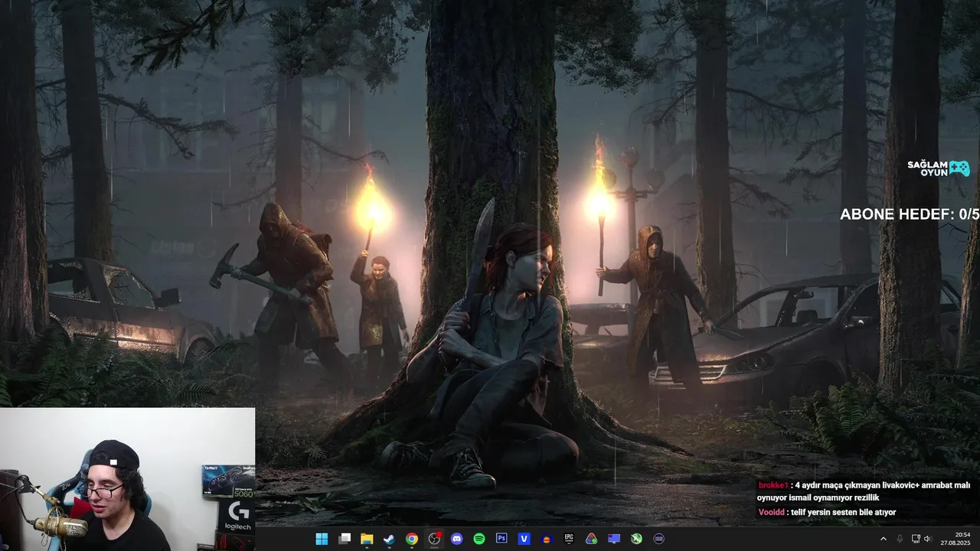
Task: Click the Sağlam Oyun logo overlay
Action: (939, 168)
